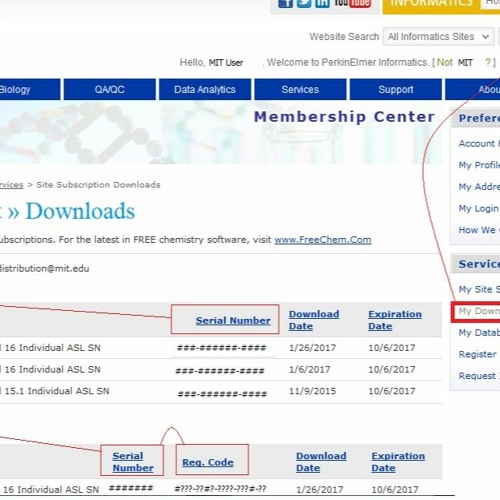Click the distribution@mit.edu email text
Screen dimensions: 500x500
click(x=44, y=269)
